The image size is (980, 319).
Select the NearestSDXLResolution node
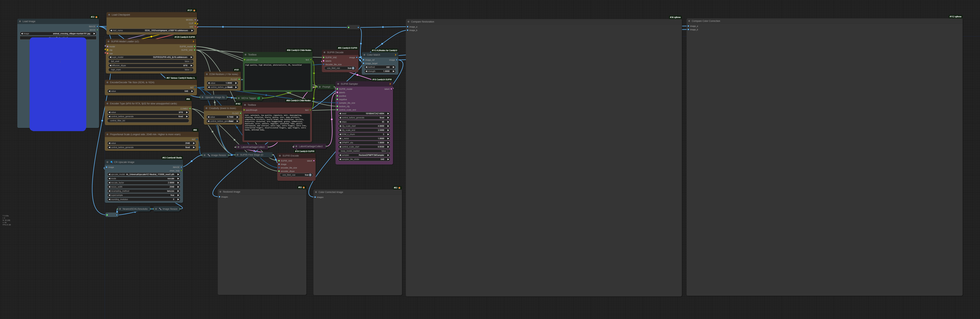click(x=134, y=209)
